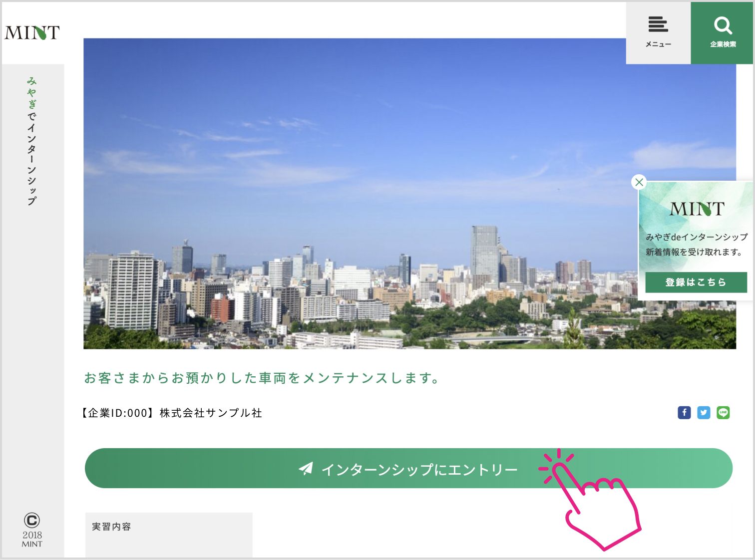Screen dimensions: 755x560
Task: Open the 企業検索 company search
Action: pyautogui.click(x=723, y=33)
